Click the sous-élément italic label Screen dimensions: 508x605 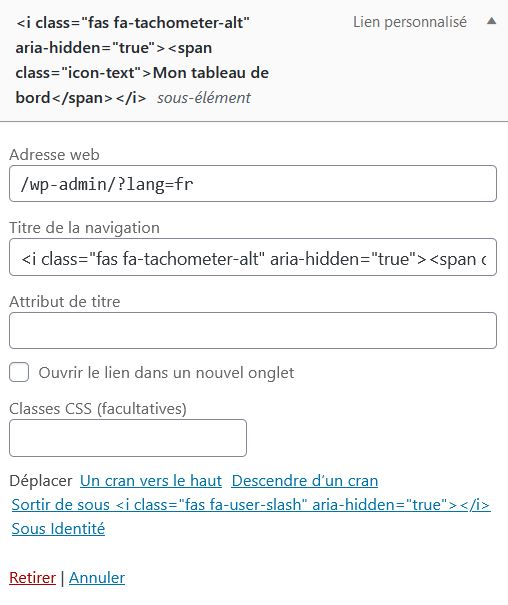204,98
